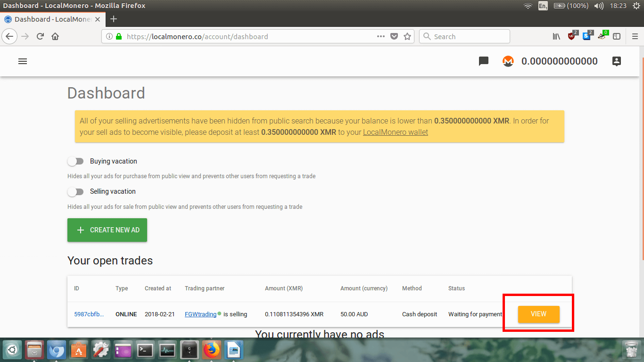Click the page vertical scrollbar
This screenshot has height=362, width=644.
click(x=642, y=158)
